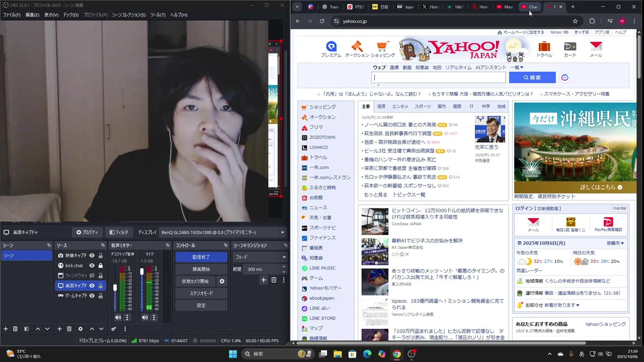
Task: Open the ノーベル賞の坂口氏 news headline
Action: 400,125
